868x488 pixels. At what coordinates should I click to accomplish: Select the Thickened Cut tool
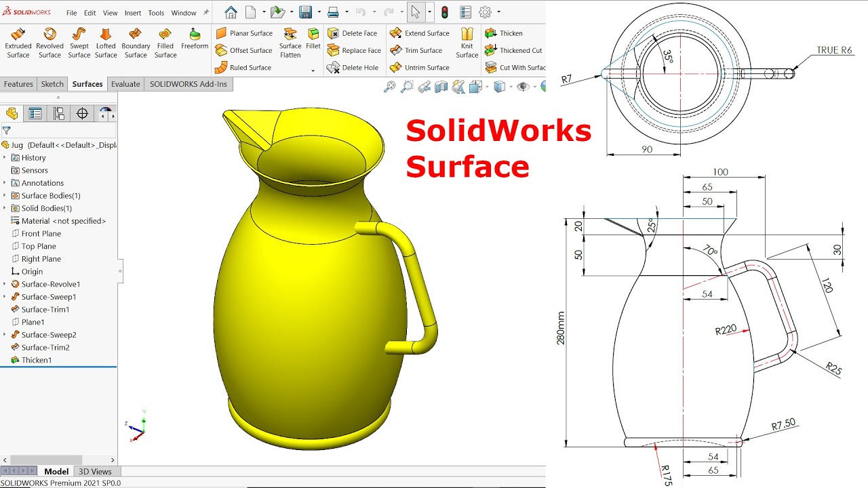514,50
